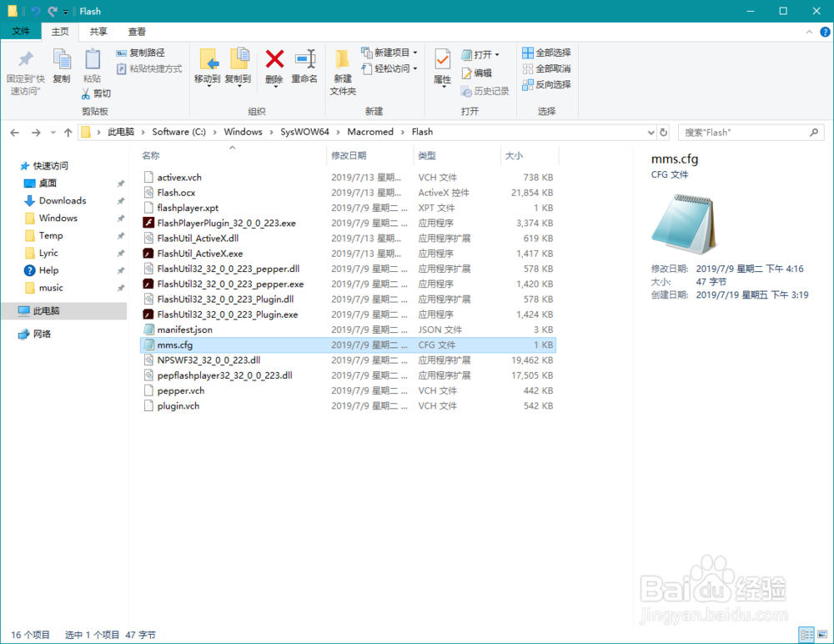Click the Search Flash input field
834x644 pixels.
click(751, 133)
